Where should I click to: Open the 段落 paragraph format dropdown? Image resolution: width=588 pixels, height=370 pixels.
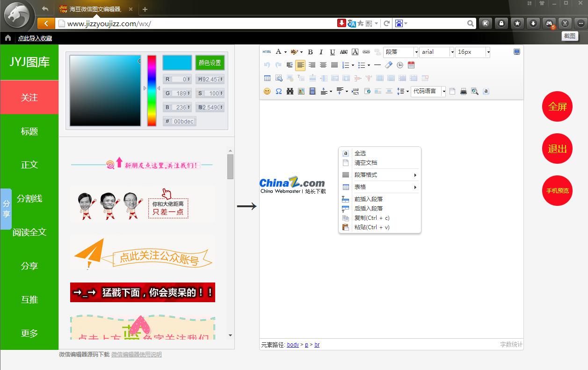click(x=400, y=52)
